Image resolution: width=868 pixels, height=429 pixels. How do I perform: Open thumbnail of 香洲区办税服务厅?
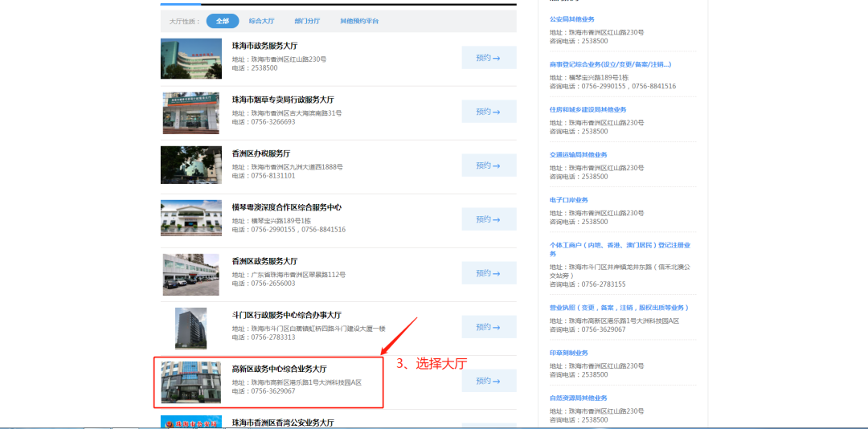[191, 165]
